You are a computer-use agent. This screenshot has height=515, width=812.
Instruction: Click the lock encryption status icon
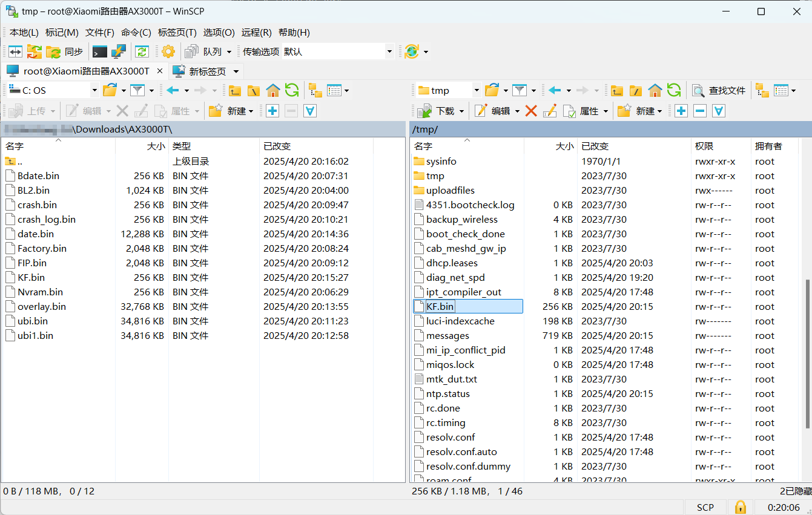pyautogui.click(x=740, y=507)
